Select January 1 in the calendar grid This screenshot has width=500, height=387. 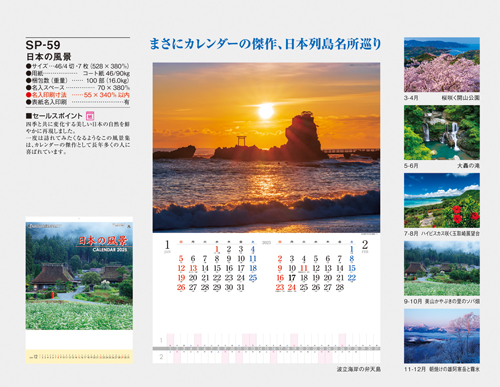coord(217,249)
